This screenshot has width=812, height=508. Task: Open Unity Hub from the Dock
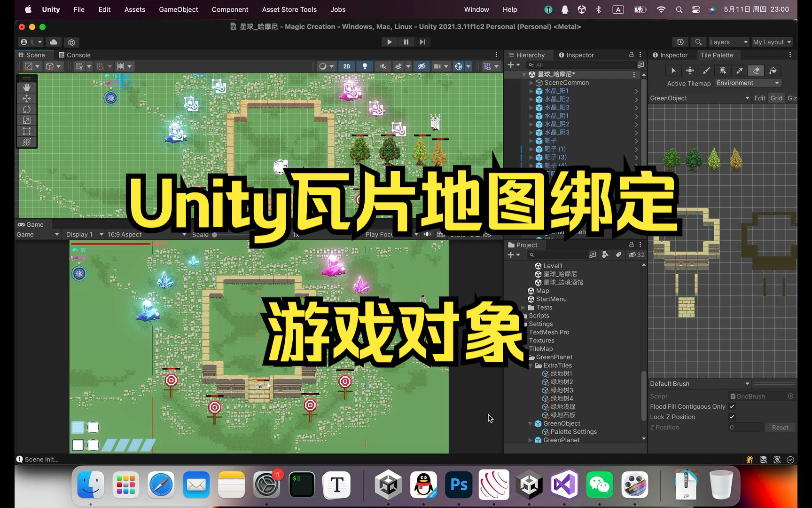pyautogui.click(x=388, y=484)
